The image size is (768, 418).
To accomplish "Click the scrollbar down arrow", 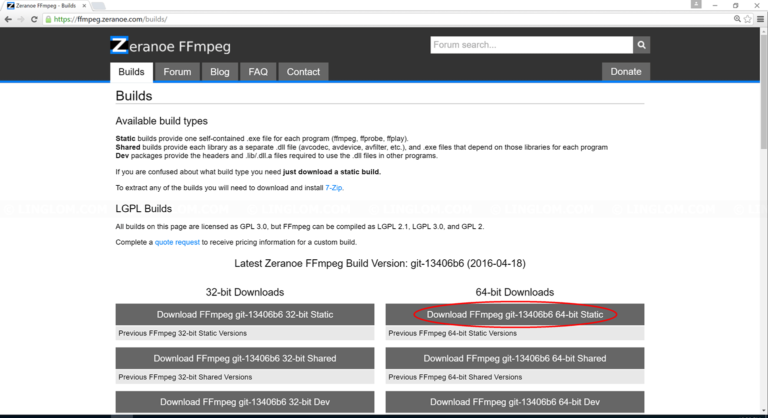I will coord(764,411).
